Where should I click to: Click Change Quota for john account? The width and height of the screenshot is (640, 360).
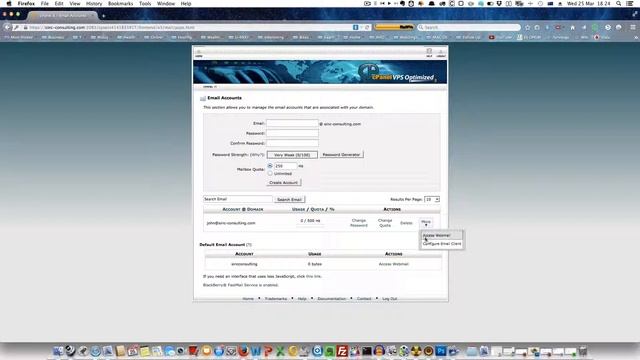[385, 223]
